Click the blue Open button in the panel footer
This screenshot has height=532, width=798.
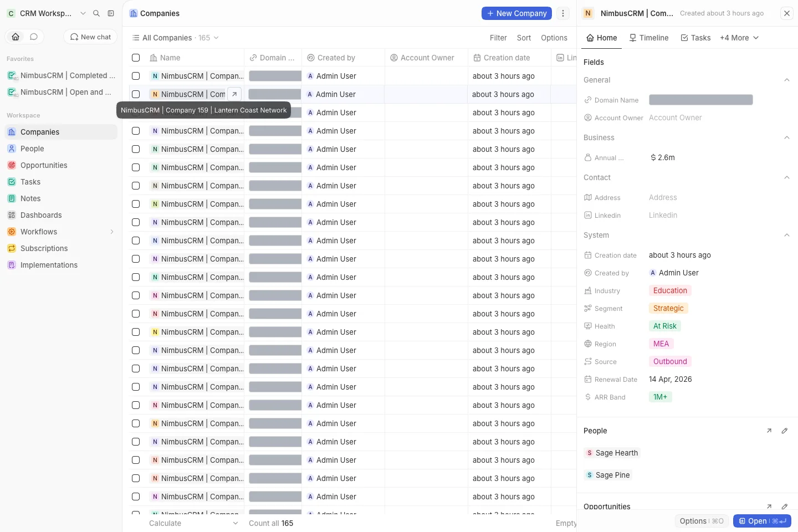click(x=762, y=521)
